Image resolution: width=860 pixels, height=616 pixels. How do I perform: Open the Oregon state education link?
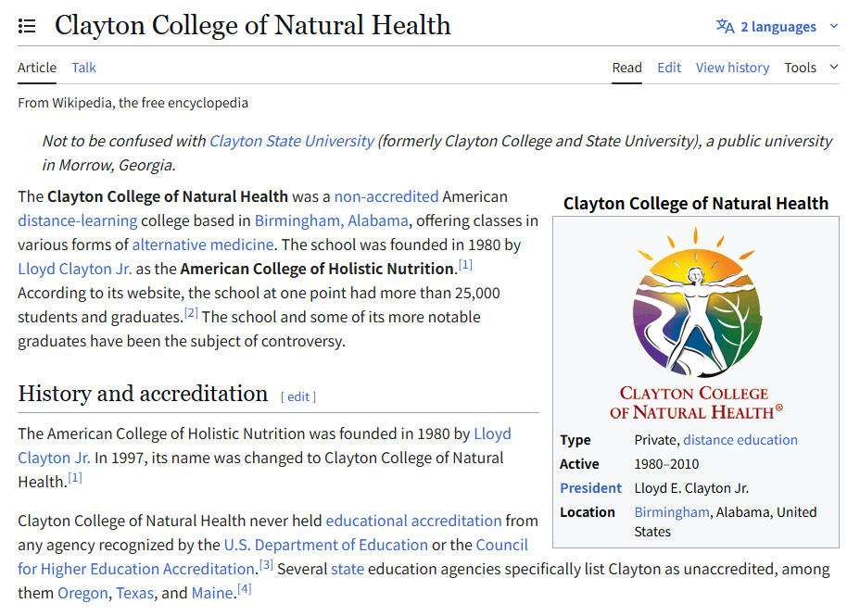(82, 592)
